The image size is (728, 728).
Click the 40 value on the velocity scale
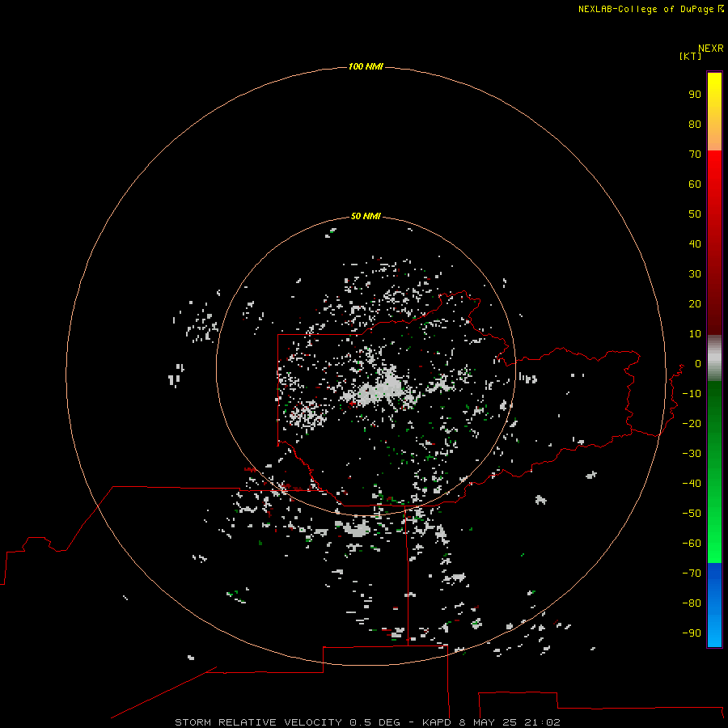695,243
